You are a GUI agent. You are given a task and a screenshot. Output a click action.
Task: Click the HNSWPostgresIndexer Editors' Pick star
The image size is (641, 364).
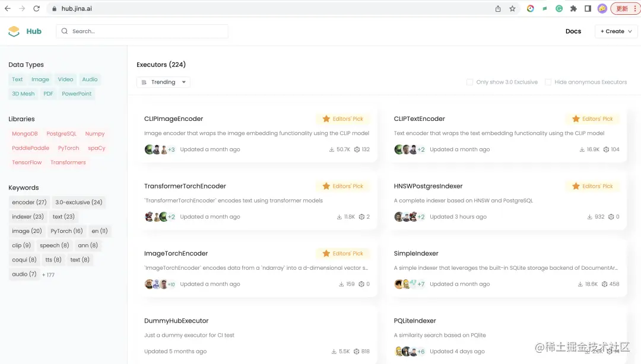point(576,186)
